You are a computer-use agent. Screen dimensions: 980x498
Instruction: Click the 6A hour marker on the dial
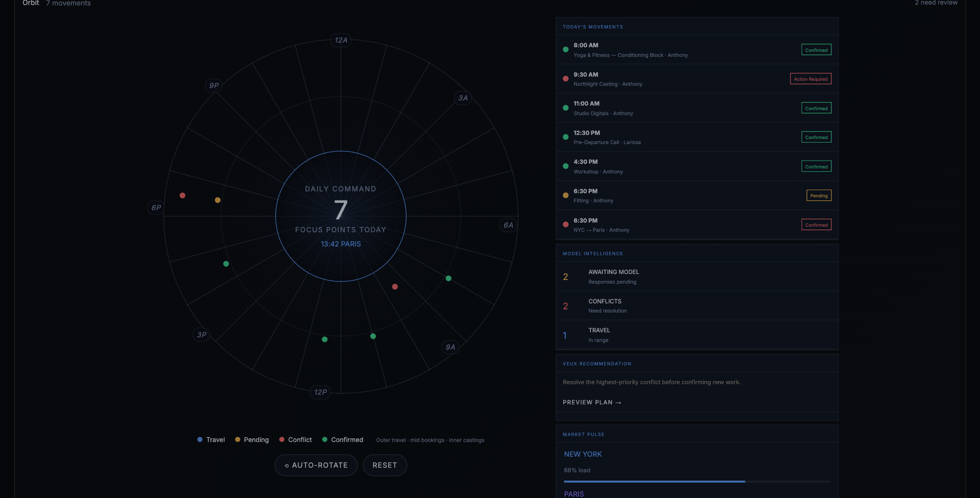point(508,225)
